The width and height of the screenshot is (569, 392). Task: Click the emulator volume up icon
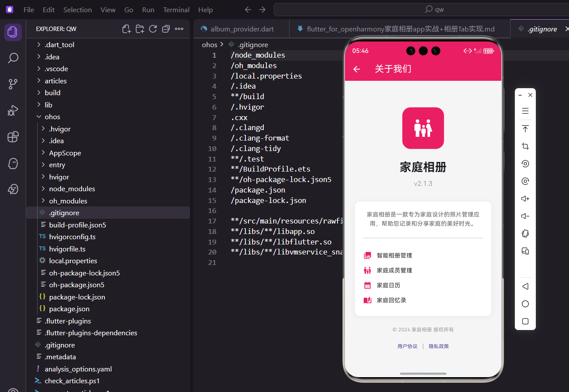coord(525,199)
